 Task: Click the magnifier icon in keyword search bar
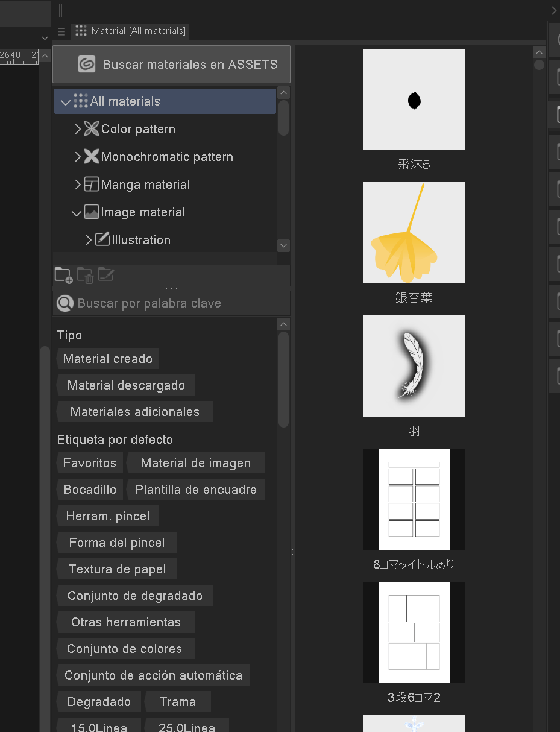[x=65, y=303]
